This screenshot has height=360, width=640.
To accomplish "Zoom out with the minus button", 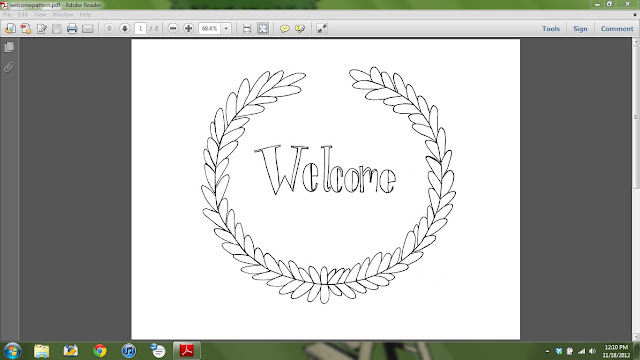I will point(173,29).
